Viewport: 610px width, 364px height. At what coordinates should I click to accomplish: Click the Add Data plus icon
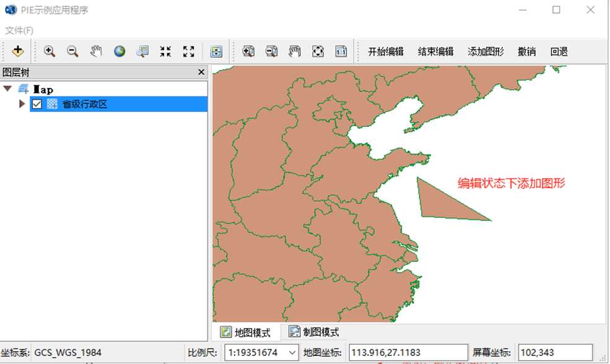(x=17, y=51)
